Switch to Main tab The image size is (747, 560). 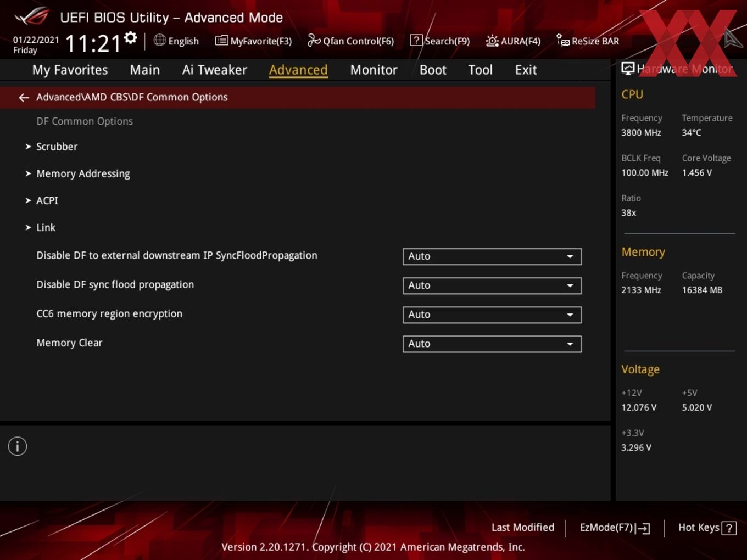coord(145,70)
